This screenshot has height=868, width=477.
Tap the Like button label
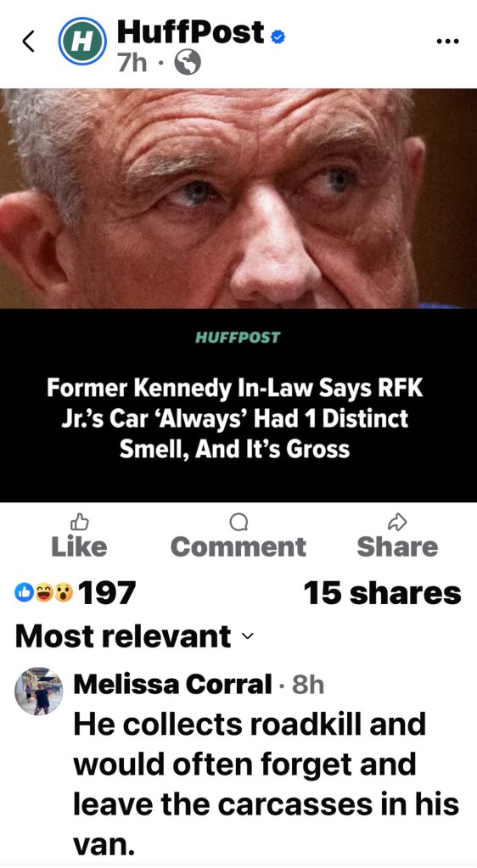tap(79, 547)
